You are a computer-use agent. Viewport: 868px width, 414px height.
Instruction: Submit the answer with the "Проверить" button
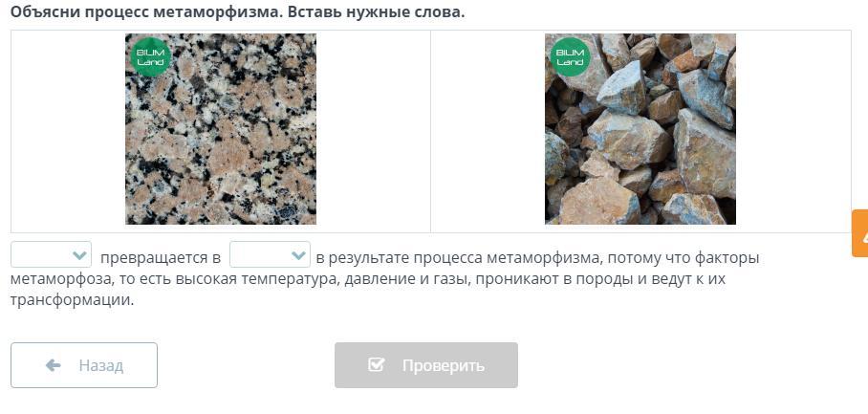coord(426,365)
